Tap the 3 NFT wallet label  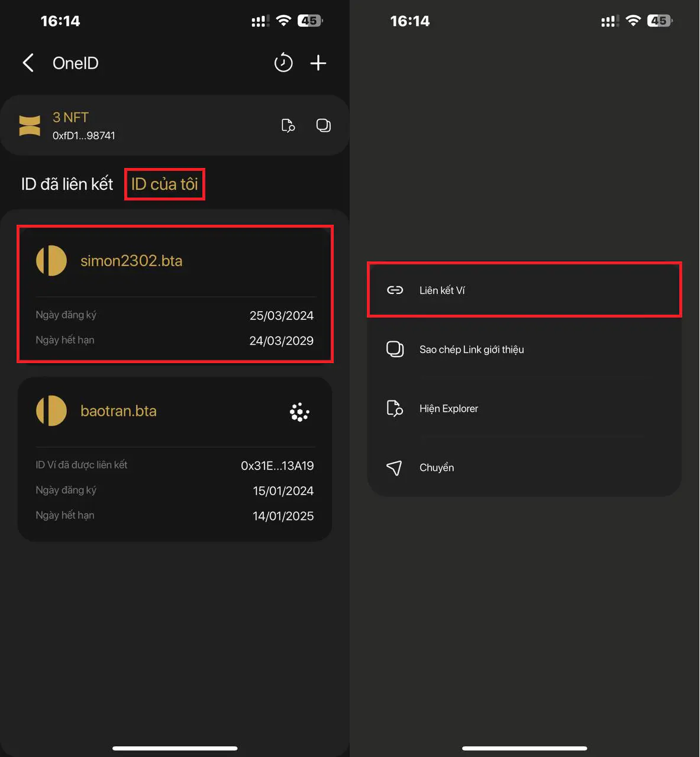click(70, 118)
